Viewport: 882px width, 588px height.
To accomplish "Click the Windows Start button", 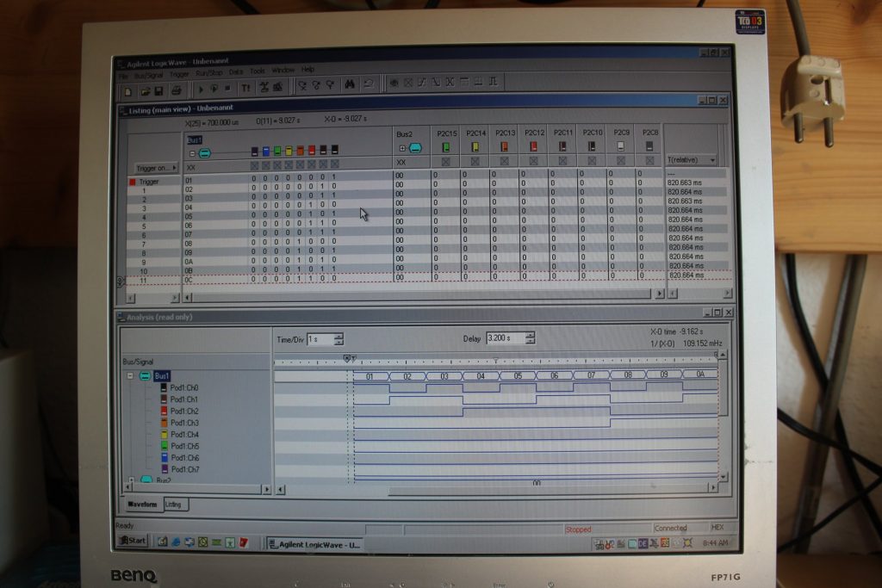I will [133, 541].
